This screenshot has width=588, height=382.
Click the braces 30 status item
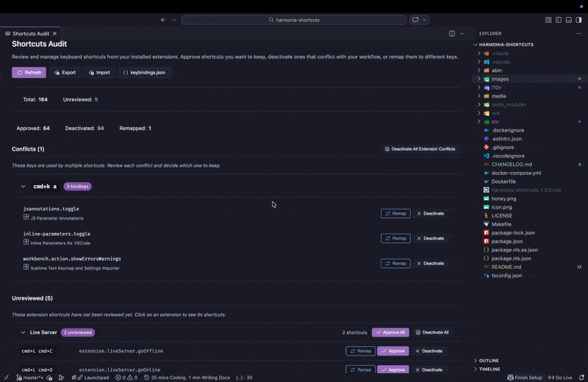(244, 378)
